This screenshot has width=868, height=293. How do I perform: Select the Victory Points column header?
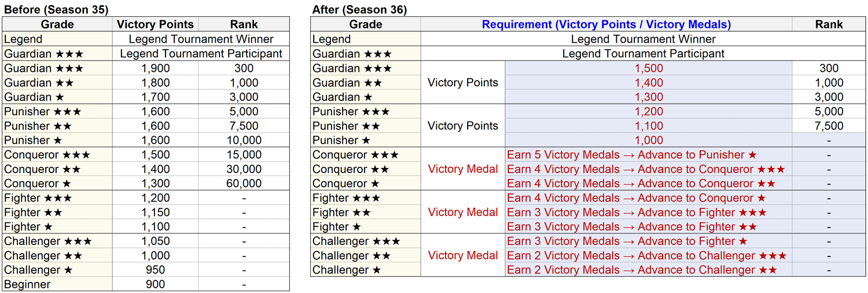[x=155, y=24]
